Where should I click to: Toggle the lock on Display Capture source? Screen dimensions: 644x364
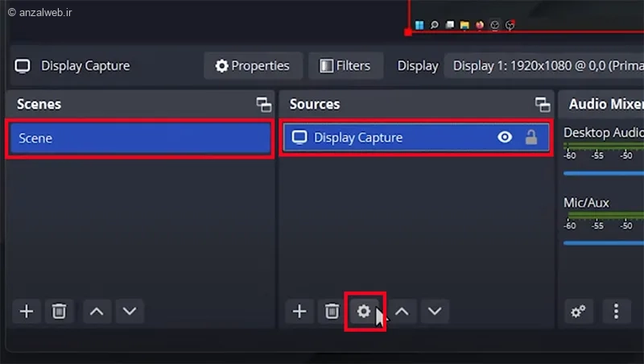(531, 137)
